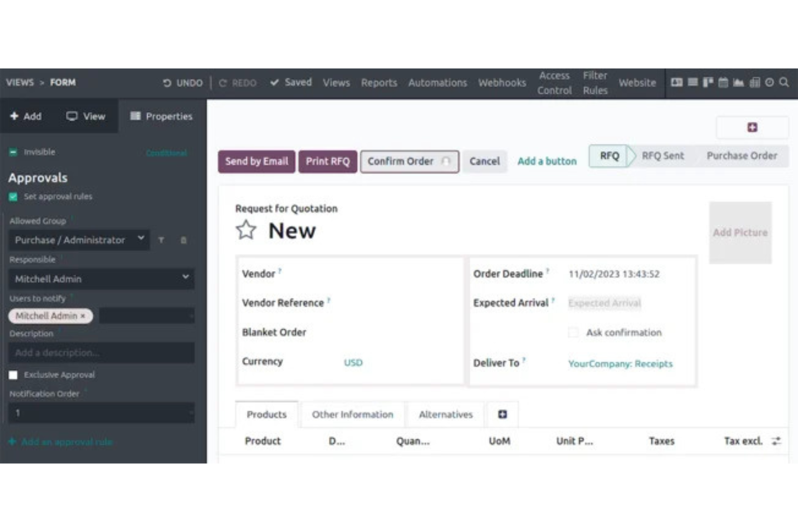Viewport: 798px width, 532px height.
Task: Click the Add a description input field
Action: 101,353
